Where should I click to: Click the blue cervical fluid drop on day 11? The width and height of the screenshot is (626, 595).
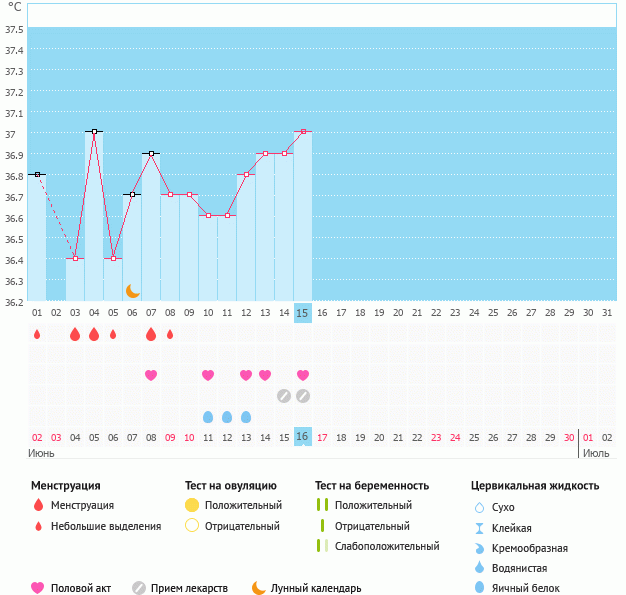(x=208, y=417)
